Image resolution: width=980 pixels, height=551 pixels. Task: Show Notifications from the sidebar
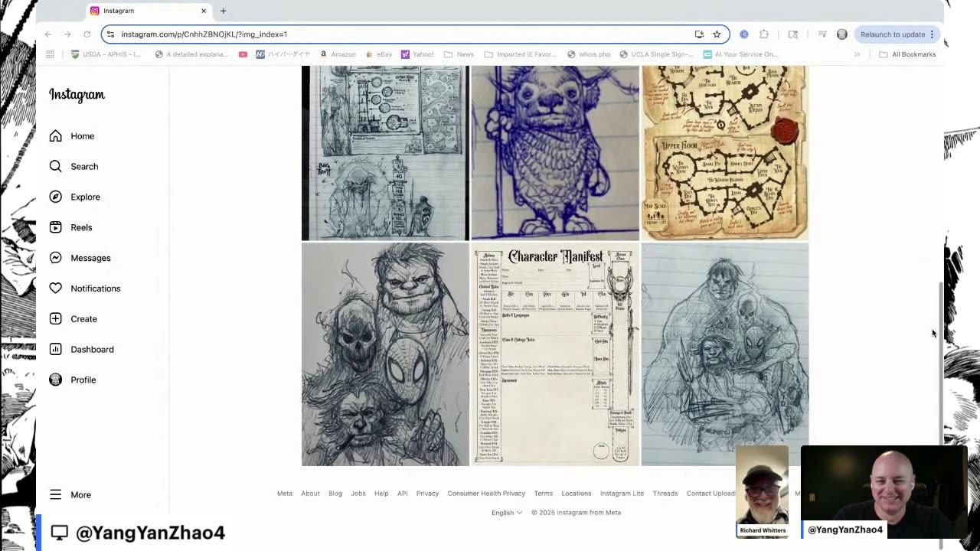click(85, 289)
